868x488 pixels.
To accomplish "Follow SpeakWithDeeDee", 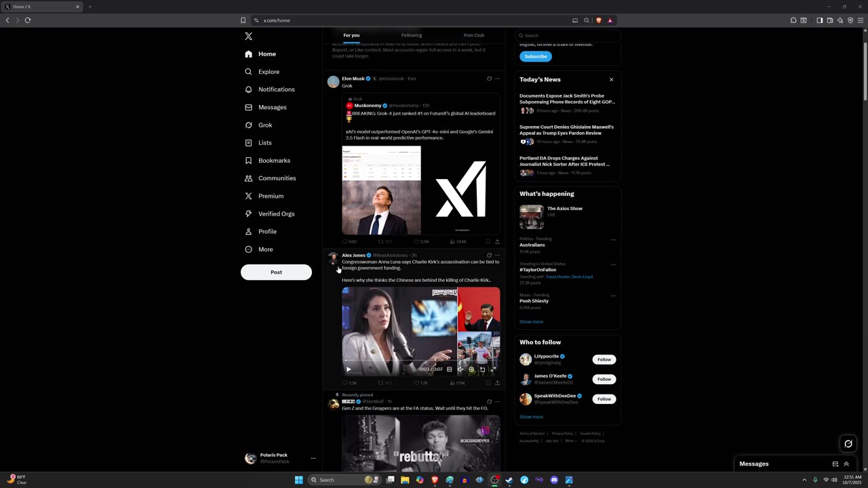I will 604,399.
